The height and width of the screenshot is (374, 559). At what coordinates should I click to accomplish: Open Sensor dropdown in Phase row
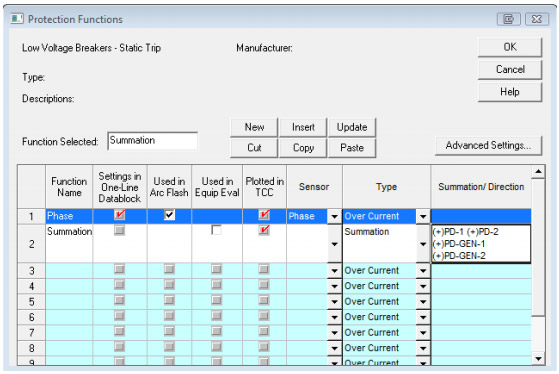pyautogui.click(x=334, y=216)
